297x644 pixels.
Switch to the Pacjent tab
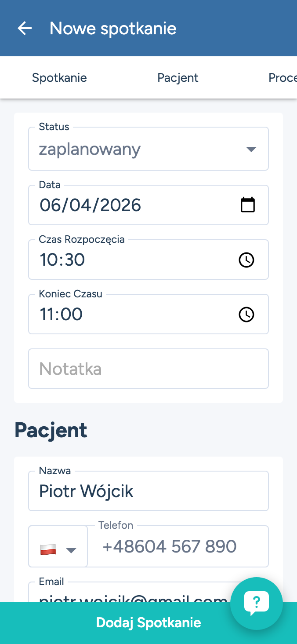178,78
